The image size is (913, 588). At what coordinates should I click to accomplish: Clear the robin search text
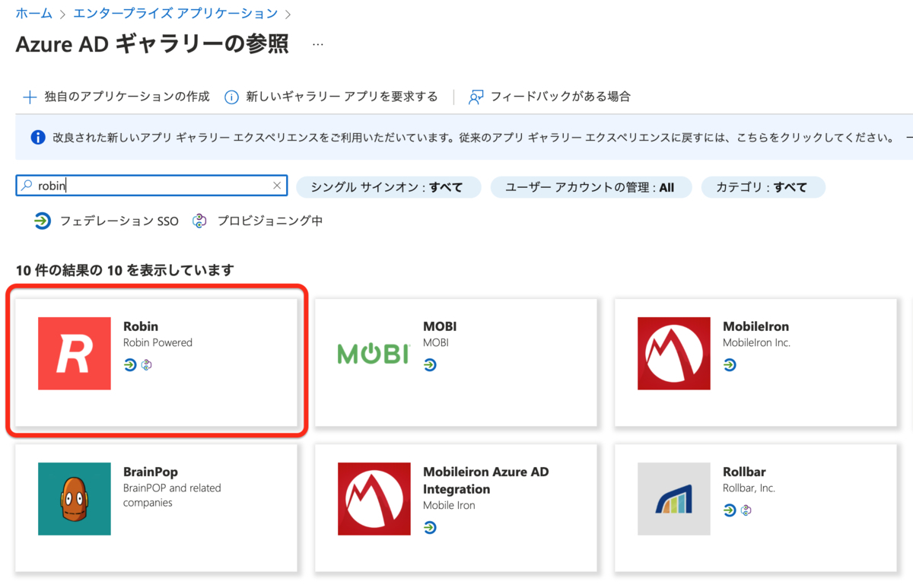277,185
